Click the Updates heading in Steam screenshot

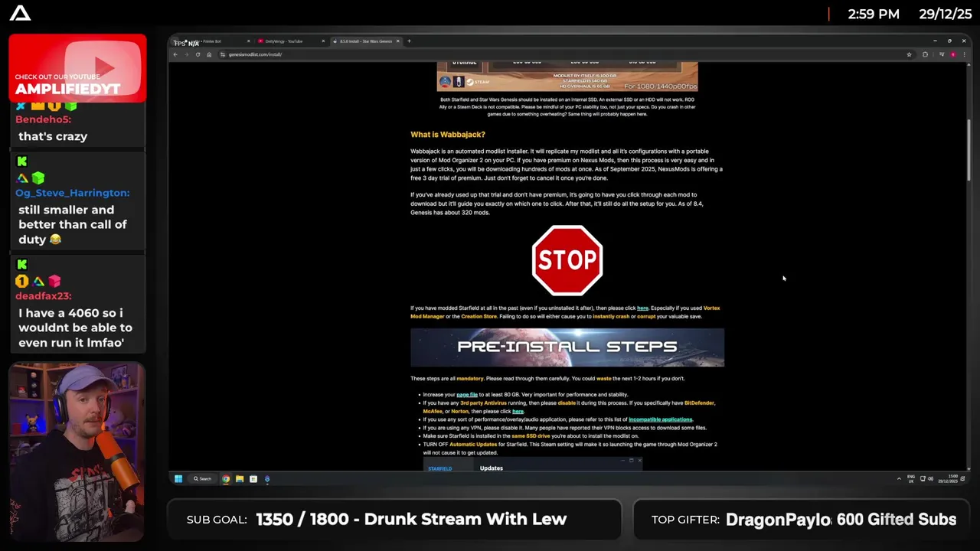tap(492, 468)
